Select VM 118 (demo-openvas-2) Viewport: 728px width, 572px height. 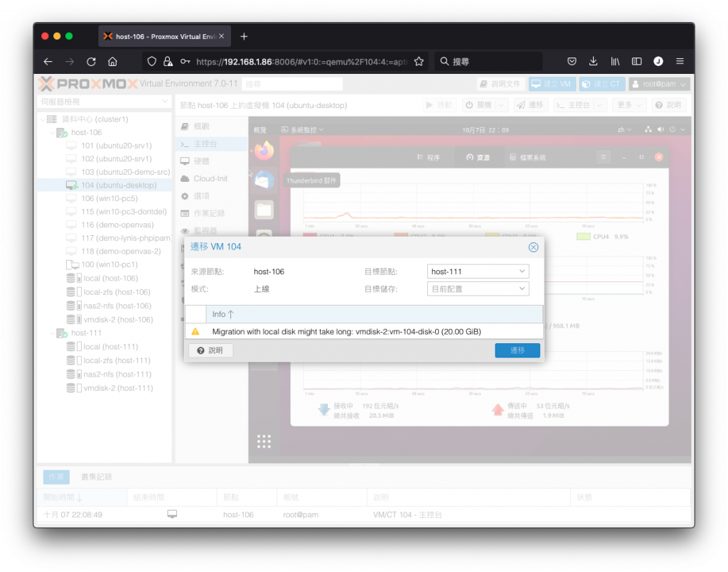click(121, 252)
